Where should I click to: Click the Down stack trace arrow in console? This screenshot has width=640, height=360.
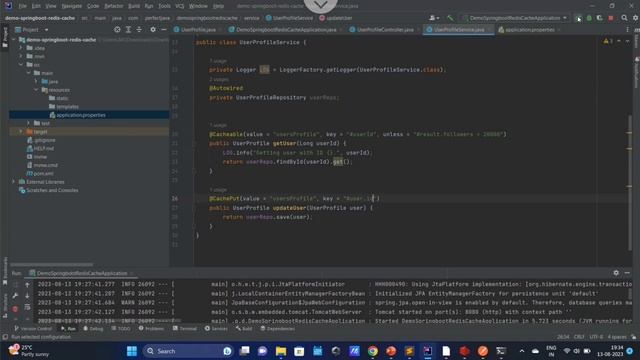pyautogui.click(x=27, y=296)
